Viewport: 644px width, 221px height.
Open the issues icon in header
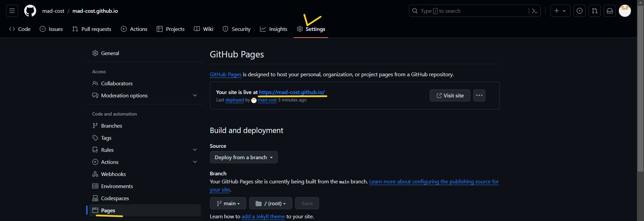[579, 11]
